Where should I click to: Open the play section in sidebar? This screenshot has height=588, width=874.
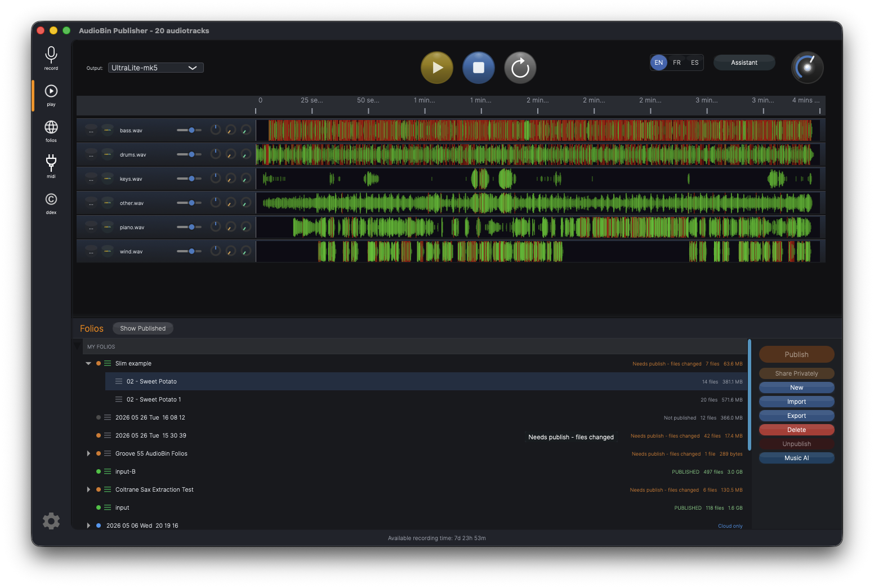point(51,95)
